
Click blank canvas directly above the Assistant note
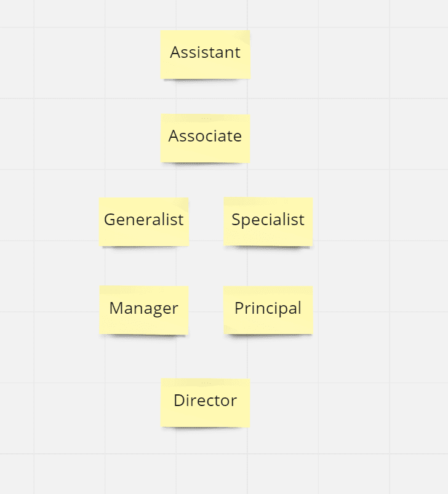pos(205,15)
